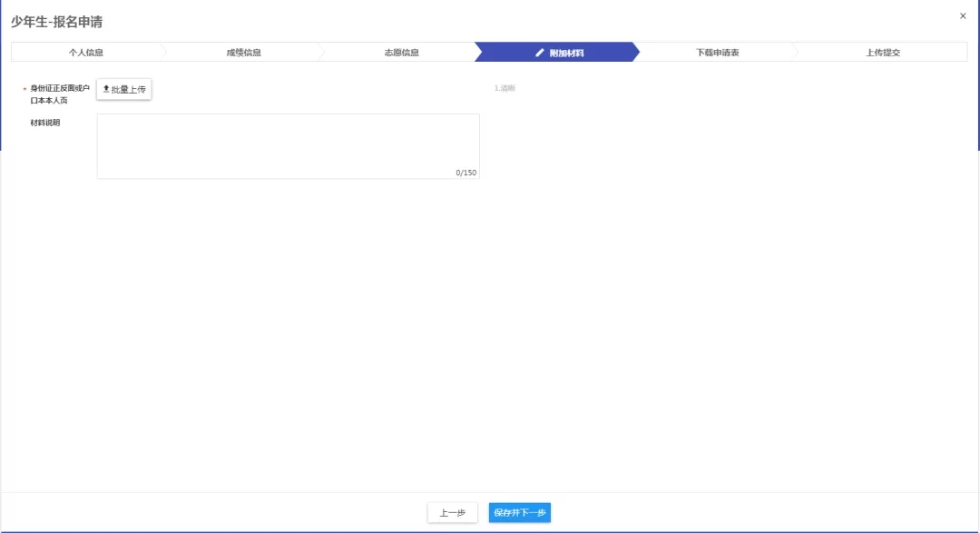
Task: Close the 报名申请 dialog with the X
Action: tap(963, 15)
